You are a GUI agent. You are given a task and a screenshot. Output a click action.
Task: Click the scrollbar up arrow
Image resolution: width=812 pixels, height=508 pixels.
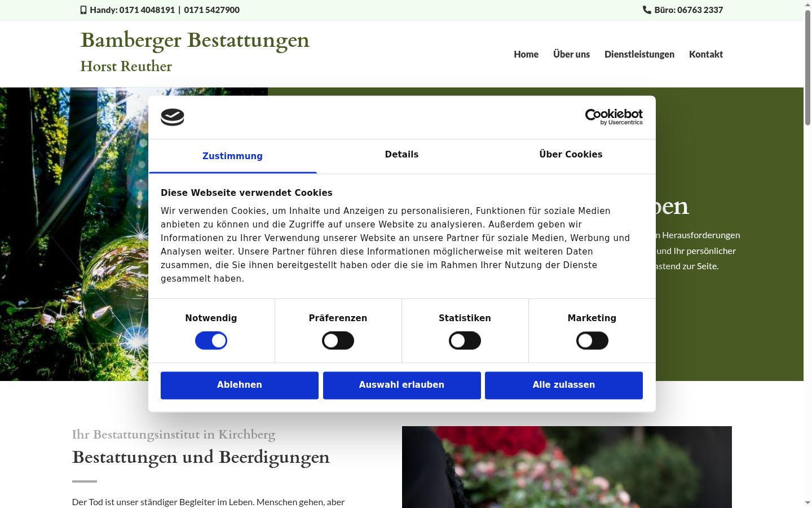(x=807, y=5)
